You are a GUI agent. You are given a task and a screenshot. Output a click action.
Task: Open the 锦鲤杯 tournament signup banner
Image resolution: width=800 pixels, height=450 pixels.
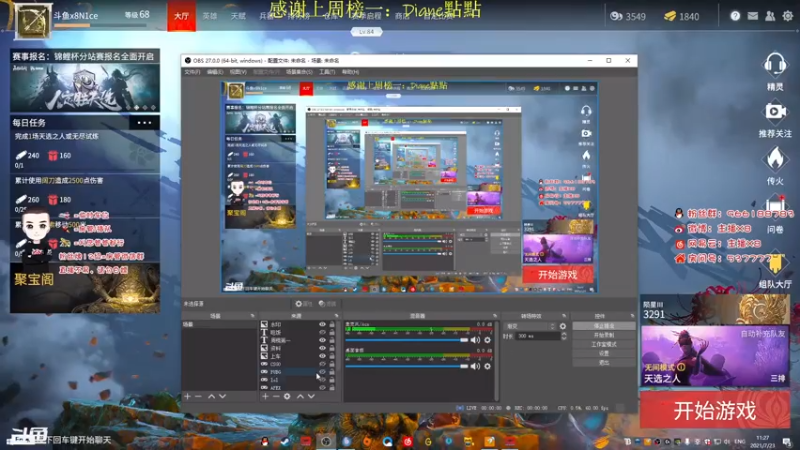pyautogui.click(x=85, y=81)
